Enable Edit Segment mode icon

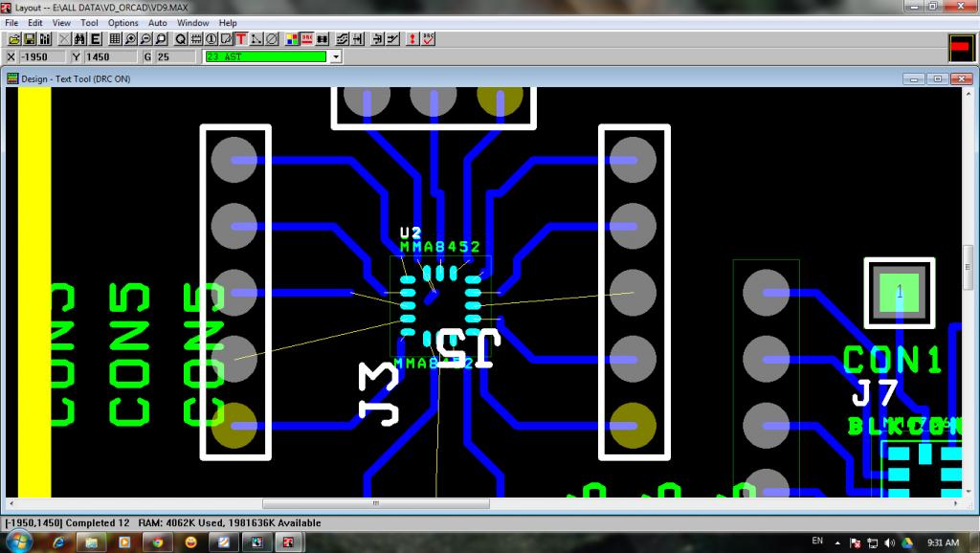tap(377, 38)
